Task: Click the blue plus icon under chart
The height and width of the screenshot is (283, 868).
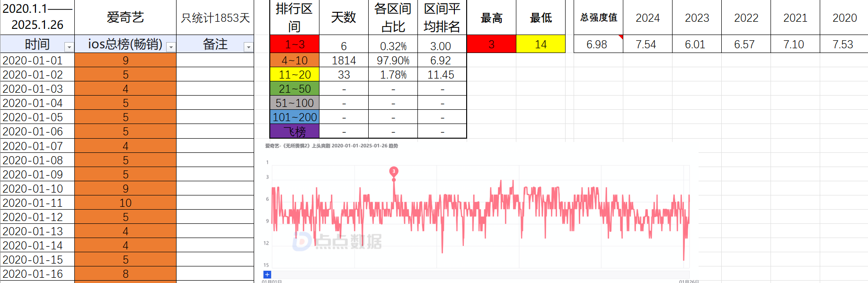Action: point(267,274)
